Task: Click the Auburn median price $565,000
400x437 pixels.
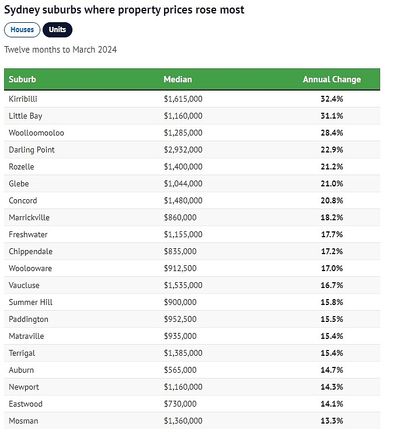Action: pyautogui.click(x=180, y=370)
